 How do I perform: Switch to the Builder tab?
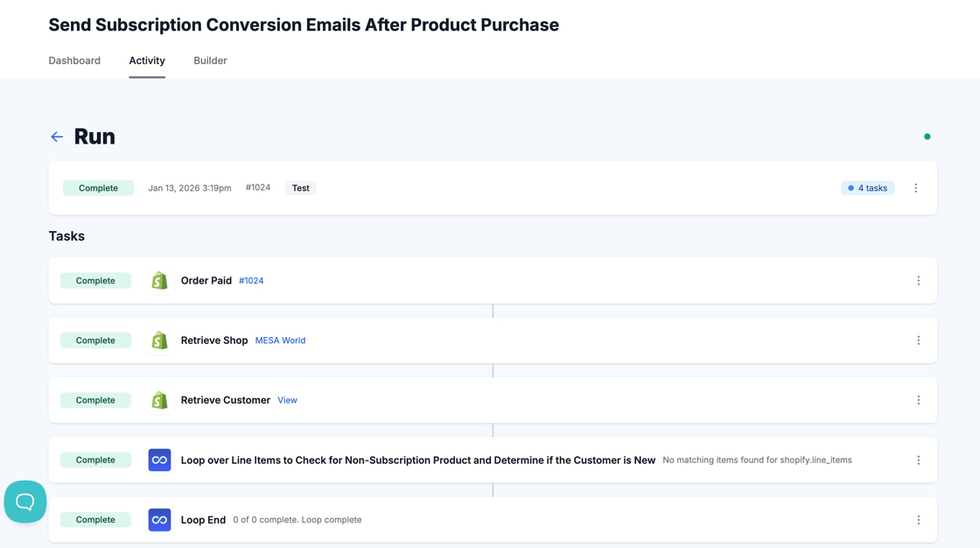point(210,60)
